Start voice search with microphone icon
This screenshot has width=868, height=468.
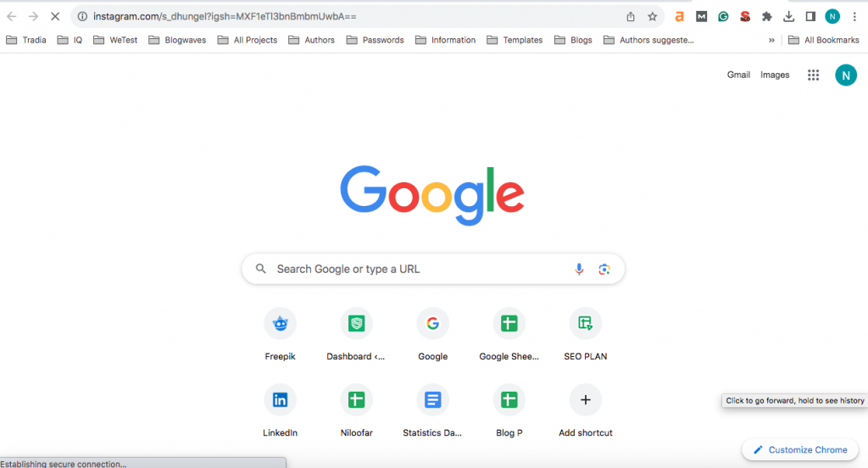pyautogui.click(x=579, y=269)
